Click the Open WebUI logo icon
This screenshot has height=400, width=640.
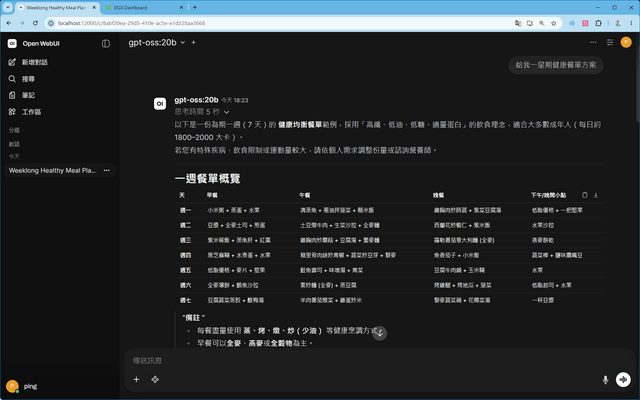pos(12,43)
